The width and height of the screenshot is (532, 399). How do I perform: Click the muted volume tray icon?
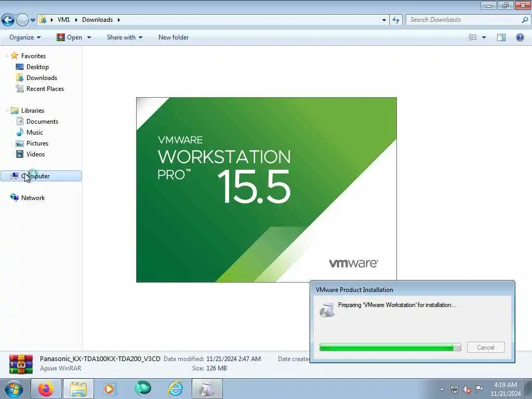(467, 389)
